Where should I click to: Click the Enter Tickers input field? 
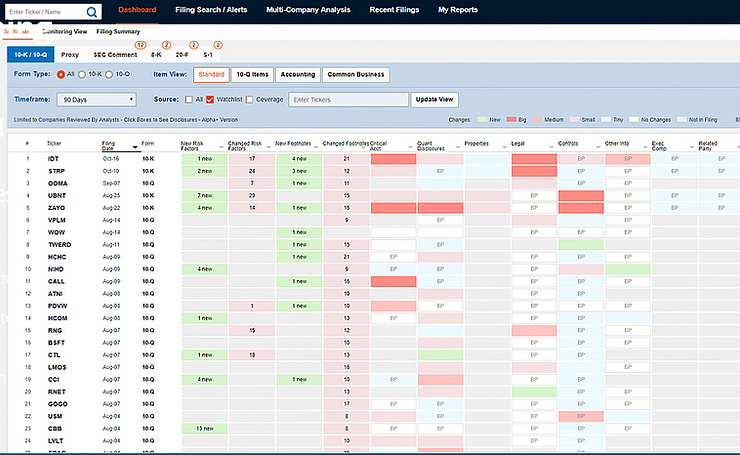click(x=347, y=99)
